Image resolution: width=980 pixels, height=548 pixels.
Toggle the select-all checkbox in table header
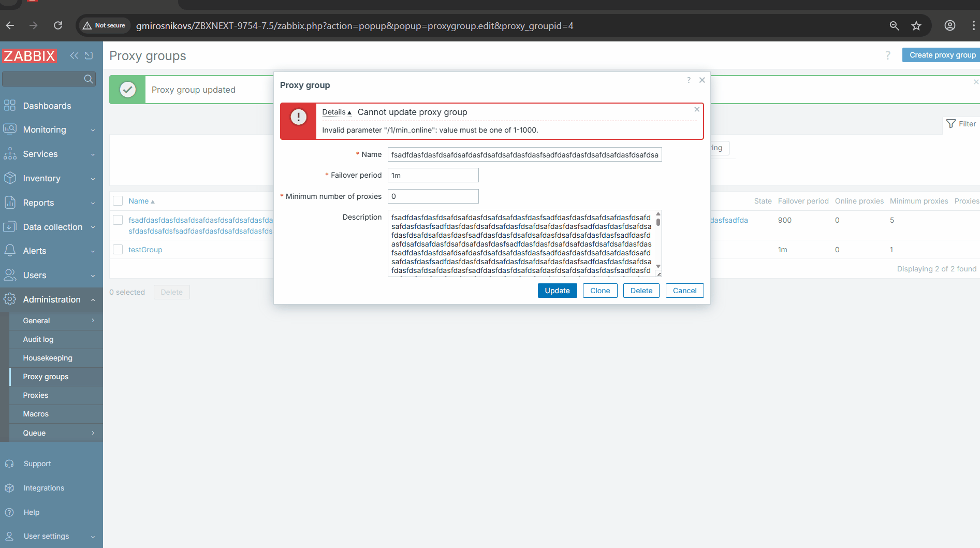118,201
